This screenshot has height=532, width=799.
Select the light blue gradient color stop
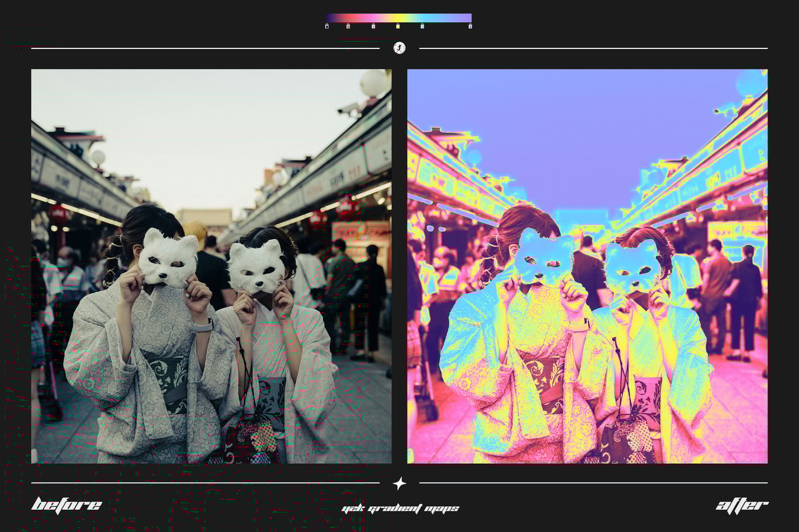[x=422, y=26]
